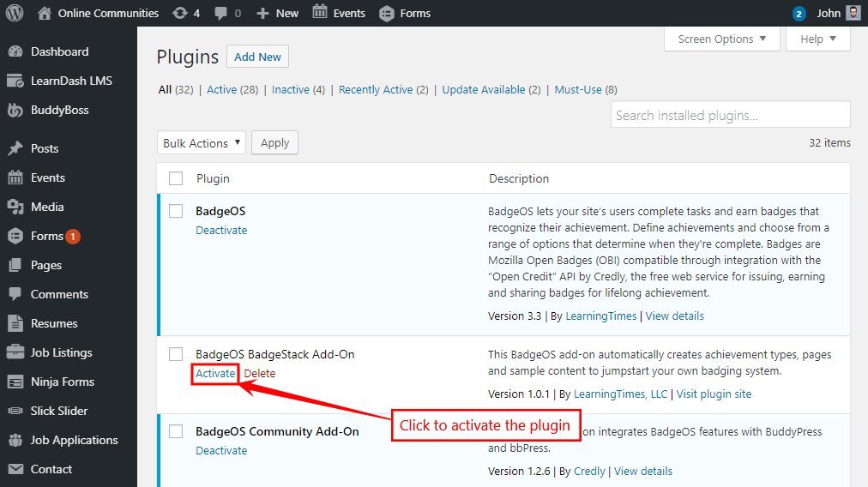Go to Ninja Forms in sidebar

coord(62,382)
